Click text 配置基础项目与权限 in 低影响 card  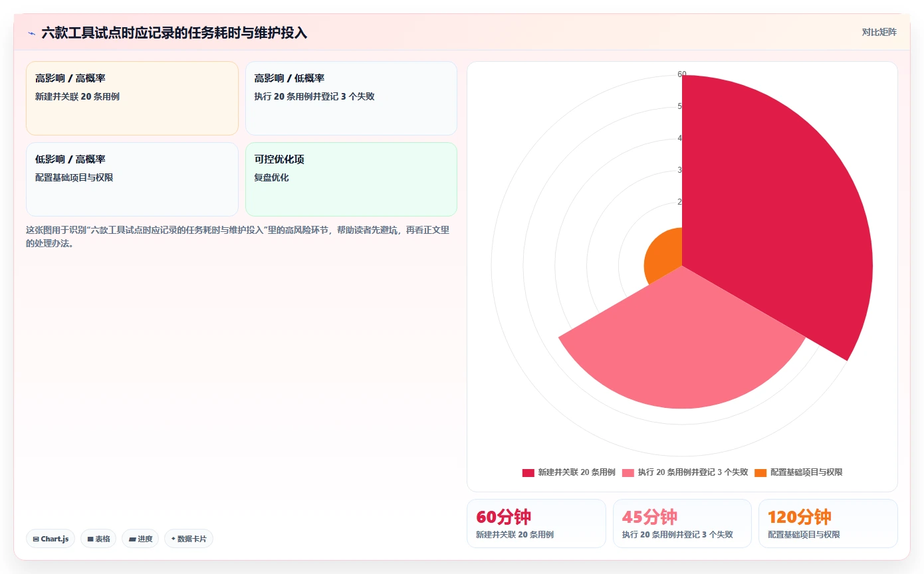pos(74,178)
